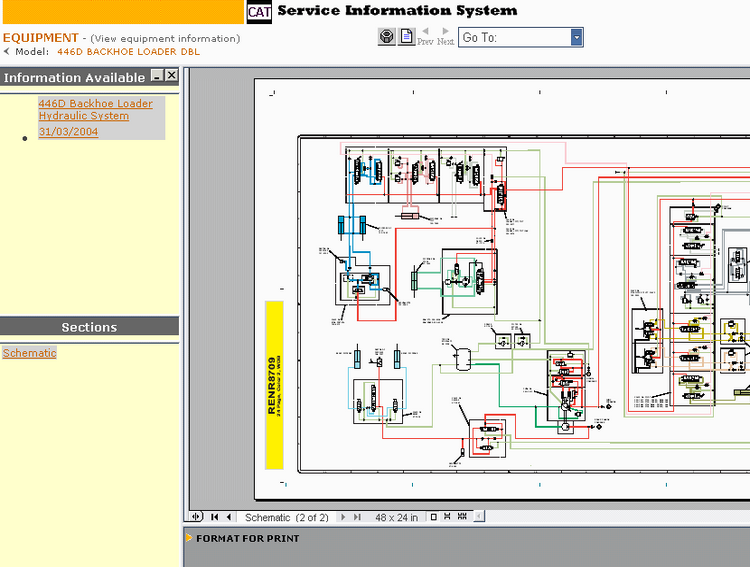Open 446D Backhoe Loader Hydraulic System link
The image size is (750, 567).
tap(96, 110)
